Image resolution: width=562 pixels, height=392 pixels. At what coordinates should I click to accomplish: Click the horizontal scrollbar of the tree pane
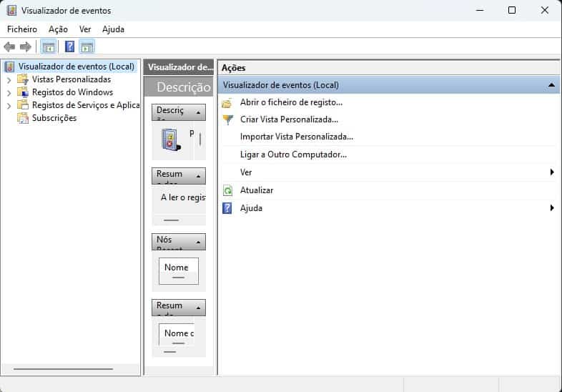tap(64, 368)
